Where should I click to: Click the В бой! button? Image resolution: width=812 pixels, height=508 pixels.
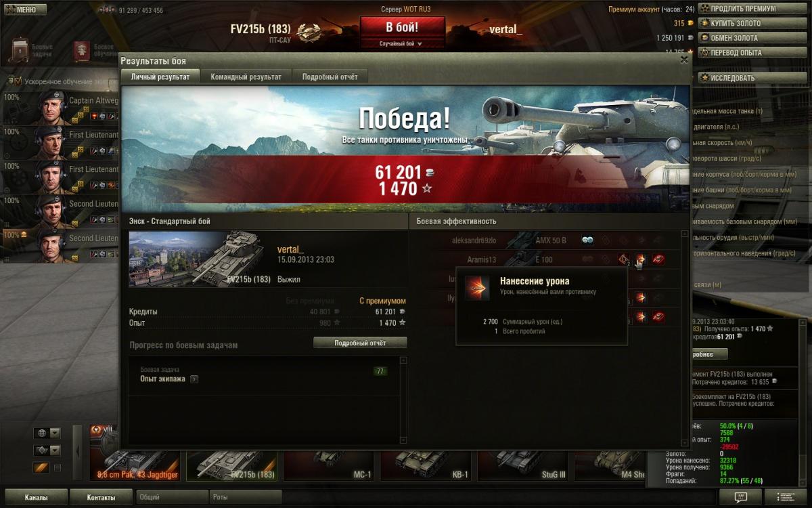pos(402,28)
